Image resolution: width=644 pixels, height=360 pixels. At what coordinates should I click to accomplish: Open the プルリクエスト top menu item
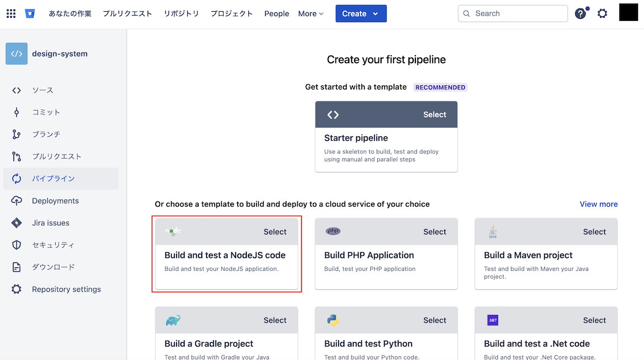127,13
